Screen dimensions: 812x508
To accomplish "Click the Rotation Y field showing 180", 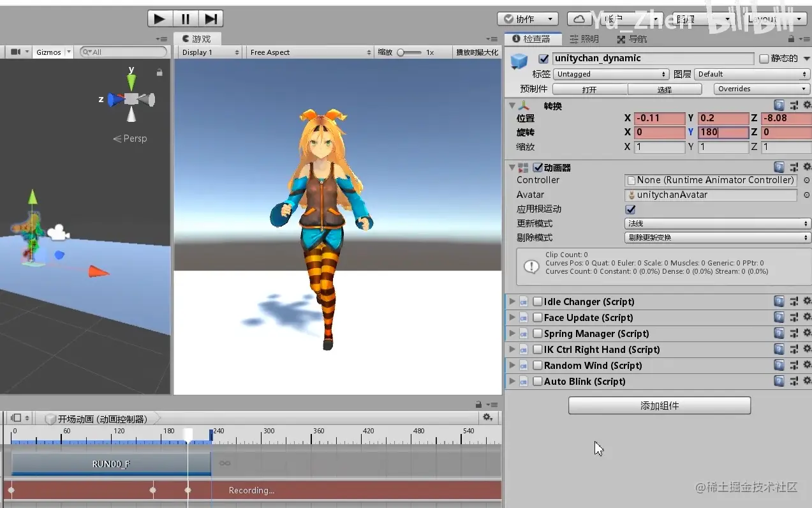I will [723, 133].
